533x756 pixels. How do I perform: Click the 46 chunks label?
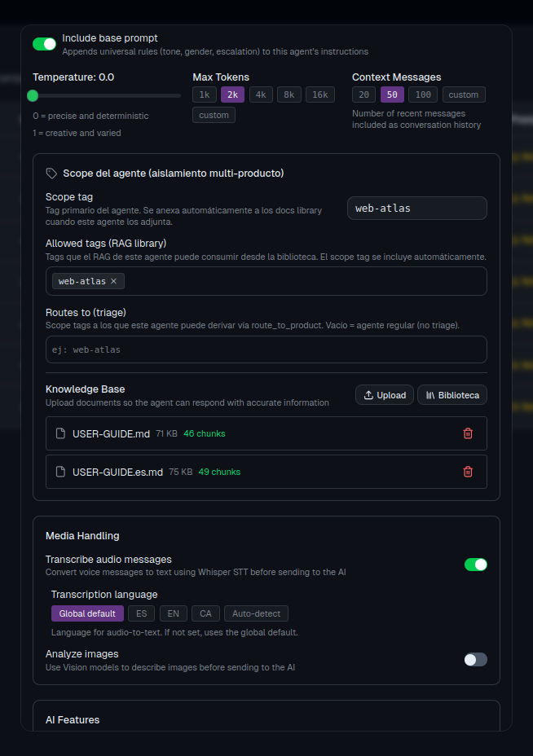pyautogui.click(x=204, y=433)
